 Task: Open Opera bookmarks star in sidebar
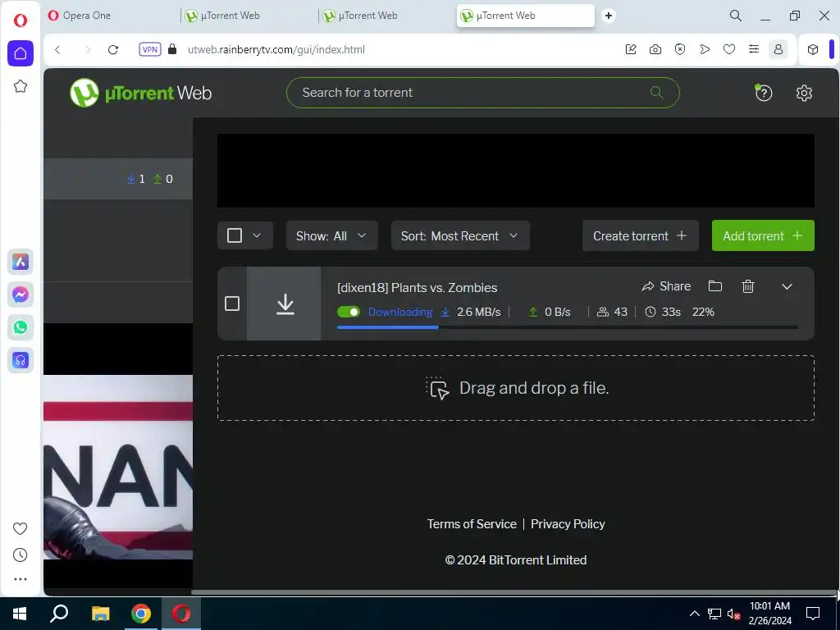[x=21, y=86]
